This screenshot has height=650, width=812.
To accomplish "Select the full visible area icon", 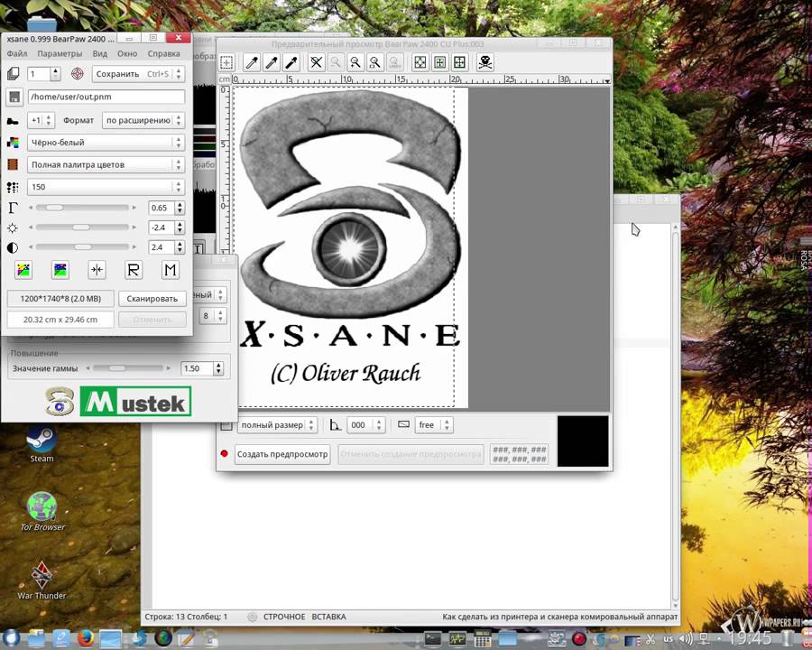I will [x=459, y=62].
